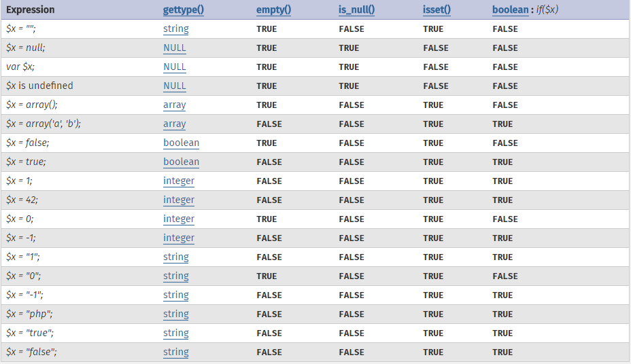The image size is (631, 364).
Task: Open the string link in the $x = "false" row
Action: coord(176,352)
